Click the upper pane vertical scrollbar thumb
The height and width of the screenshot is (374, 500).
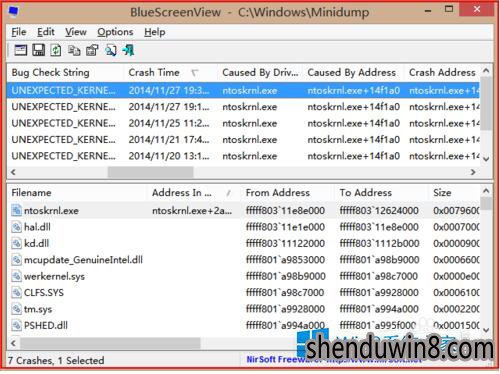(x=486, y=103)
